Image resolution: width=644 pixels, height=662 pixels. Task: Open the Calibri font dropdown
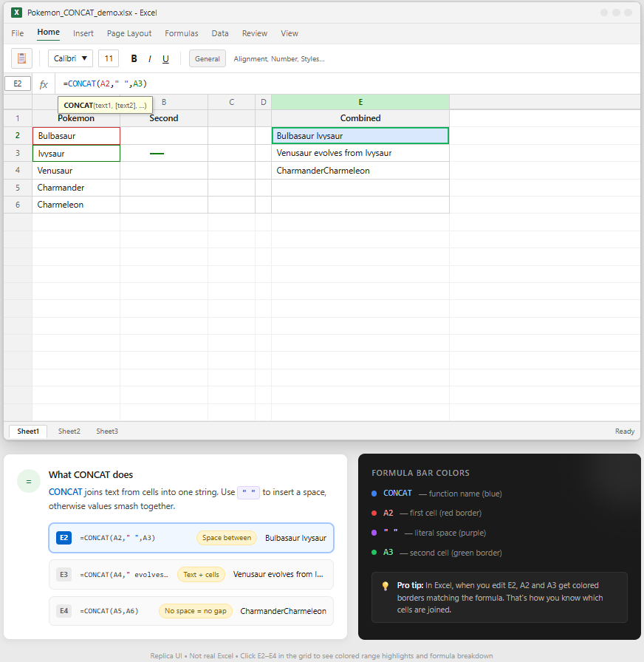(x=70, y=58)
